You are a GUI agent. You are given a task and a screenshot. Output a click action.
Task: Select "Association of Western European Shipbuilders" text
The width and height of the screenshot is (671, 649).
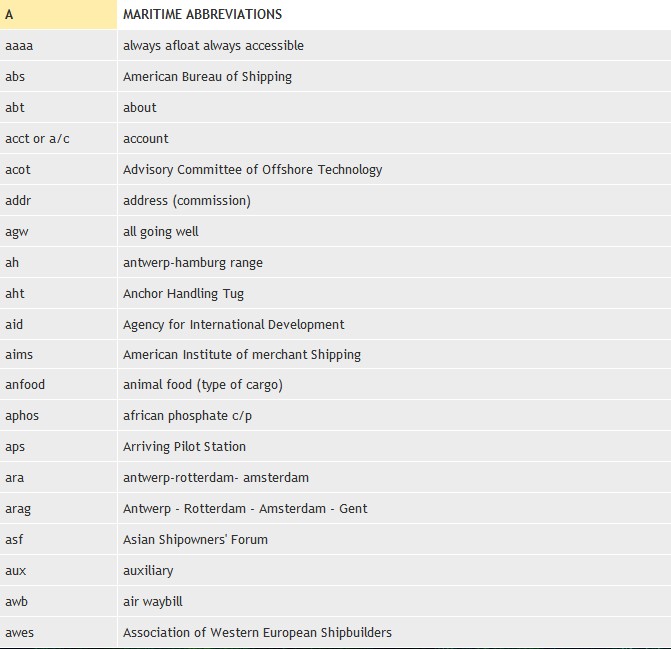pyautogui.click(x=257, y=632)
